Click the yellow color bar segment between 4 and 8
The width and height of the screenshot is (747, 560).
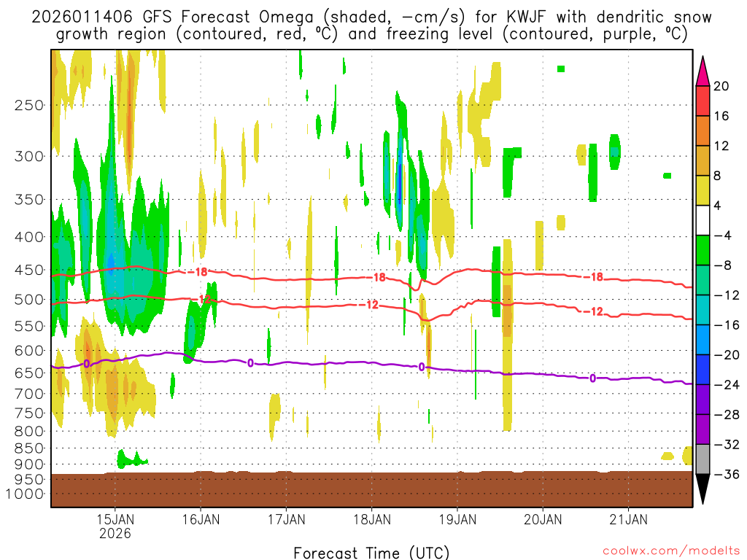(703, 190)
